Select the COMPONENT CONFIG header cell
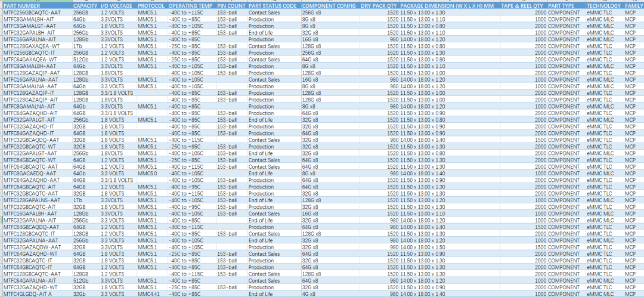The width and height of the screenshot is (644, 297). (330, 6)
